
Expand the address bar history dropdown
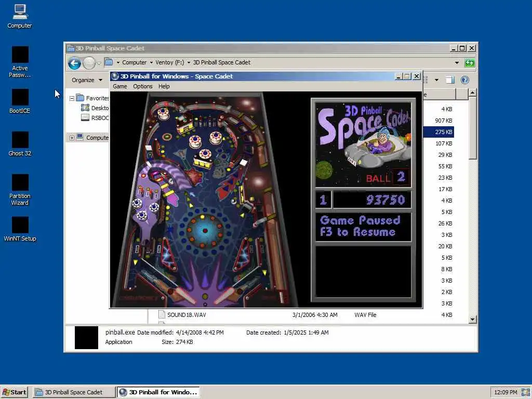[x=457, y=63]
